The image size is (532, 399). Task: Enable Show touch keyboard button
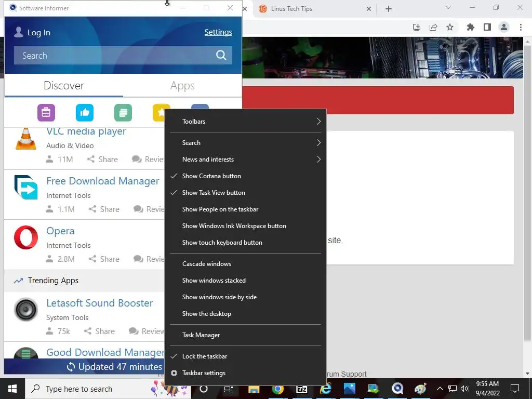[245, 242]
